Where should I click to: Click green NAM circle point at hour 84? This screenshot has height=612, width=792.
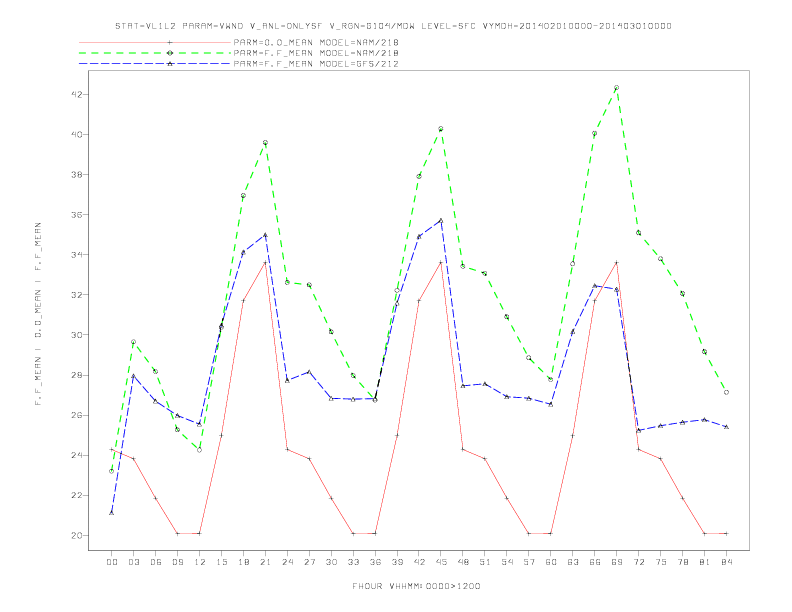pos(726,392)
